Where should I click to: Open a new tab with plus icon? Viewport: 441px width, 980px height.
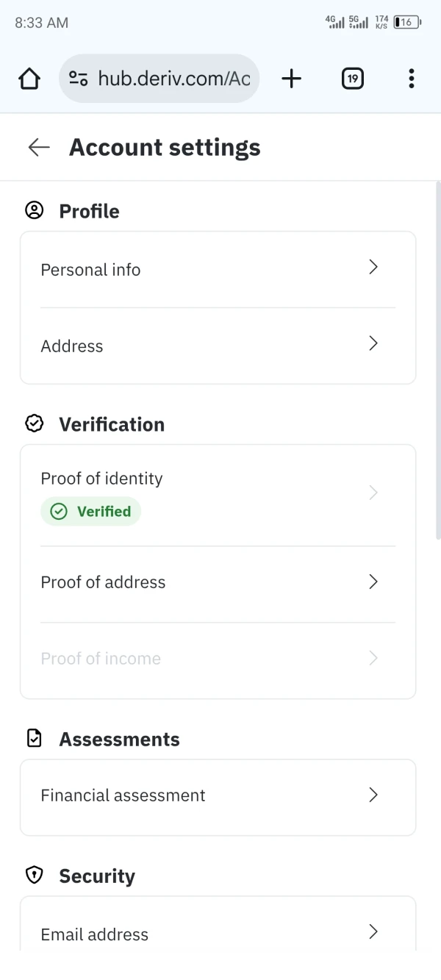click(292, 79)
